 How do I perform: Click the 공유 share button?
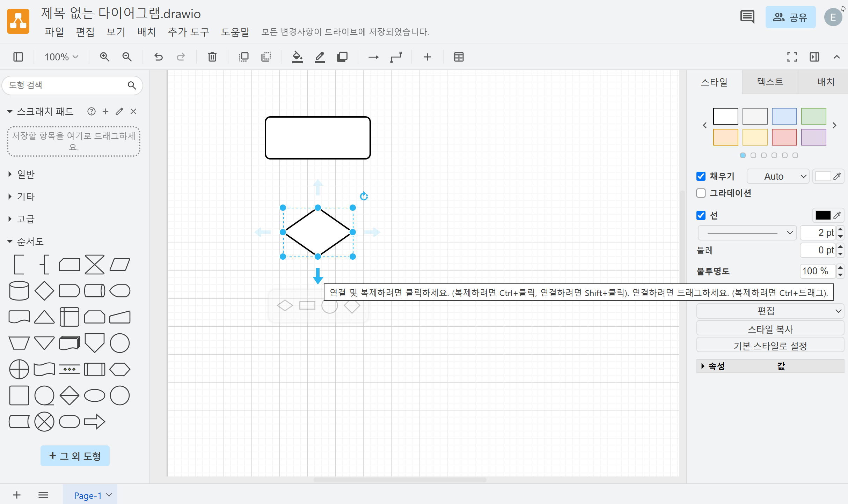tap(790, 17)
